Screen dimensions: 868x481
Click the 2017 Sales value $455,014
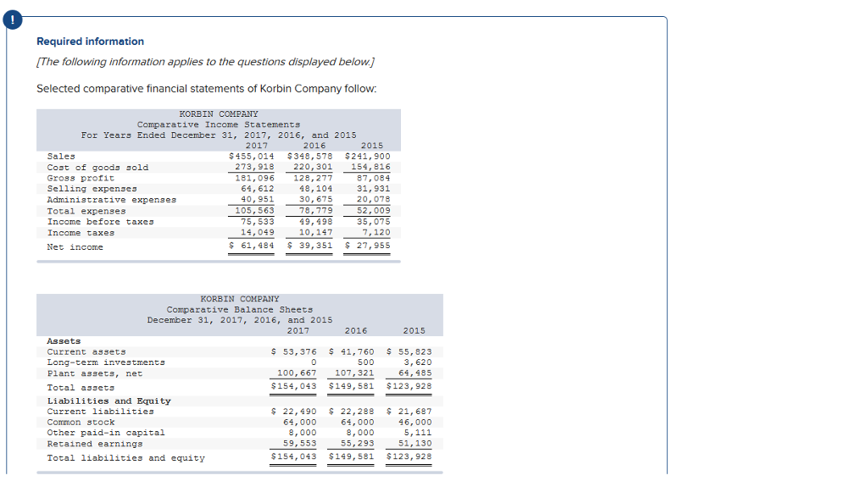pos(251,157)
